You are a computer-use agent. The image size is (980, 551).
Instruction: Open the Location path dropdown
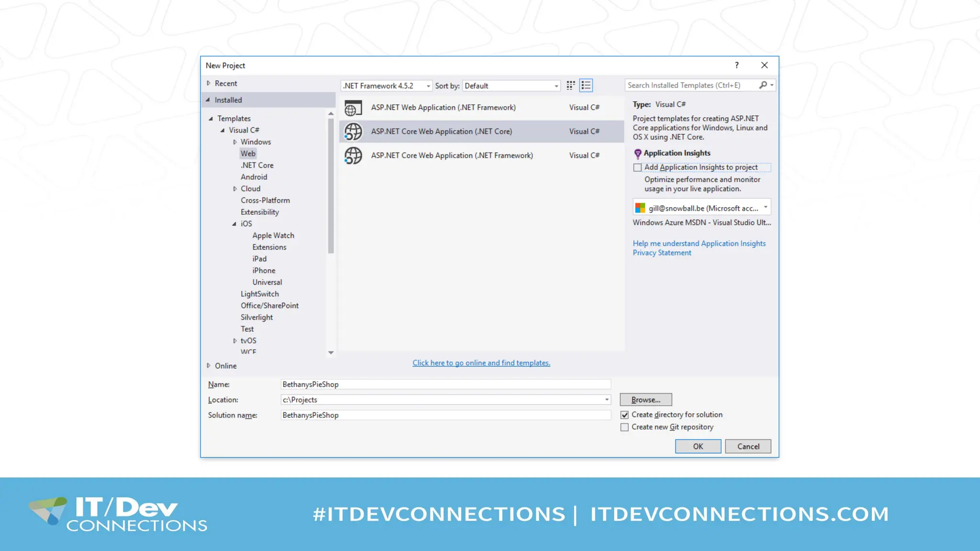tap(606, 399)
